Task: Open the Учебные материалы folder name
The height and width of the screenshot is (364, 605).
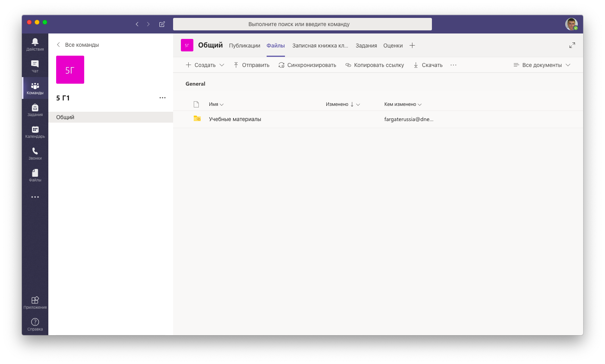Action: coord(235,119)
